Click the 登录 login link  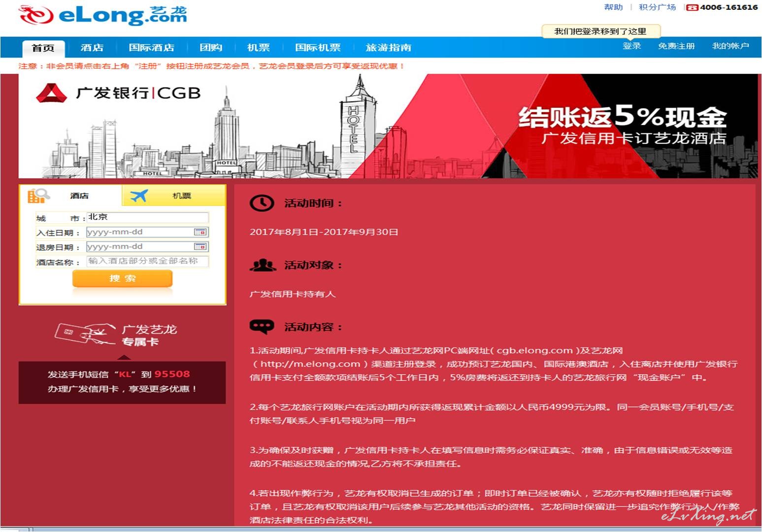631,46
